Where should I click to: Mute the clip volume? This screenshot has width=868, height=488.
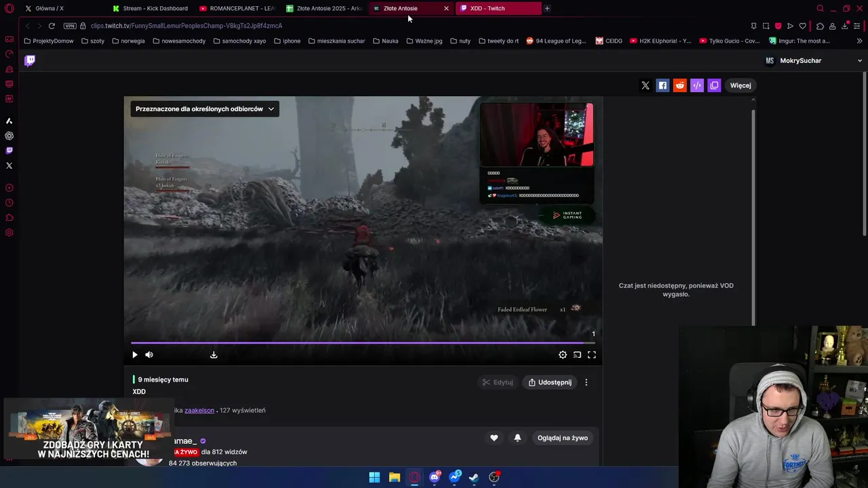click(149, 354)
